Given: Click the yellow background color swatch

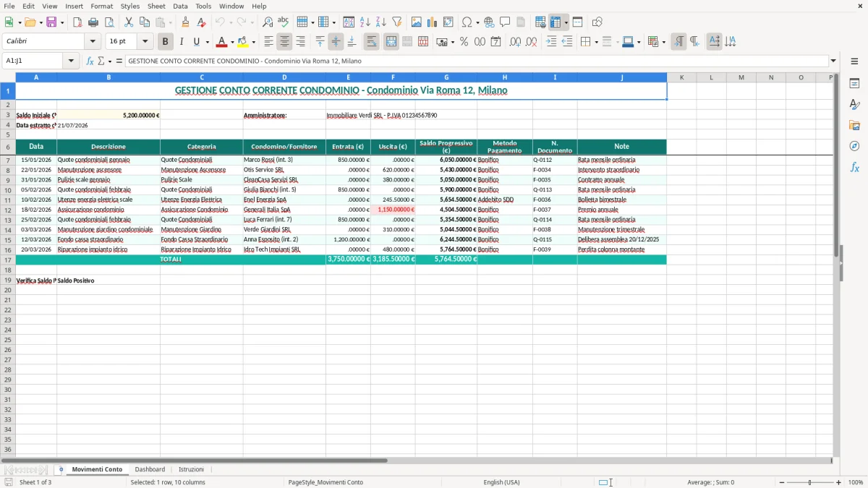Looking at the screenshot, I should click(x=244, y=42).
